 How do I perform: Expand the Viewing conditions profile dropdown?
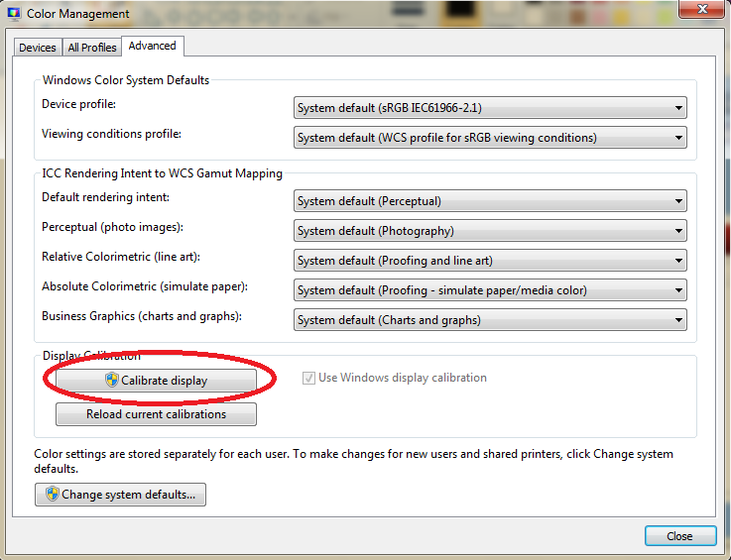(x=490, y=138)
